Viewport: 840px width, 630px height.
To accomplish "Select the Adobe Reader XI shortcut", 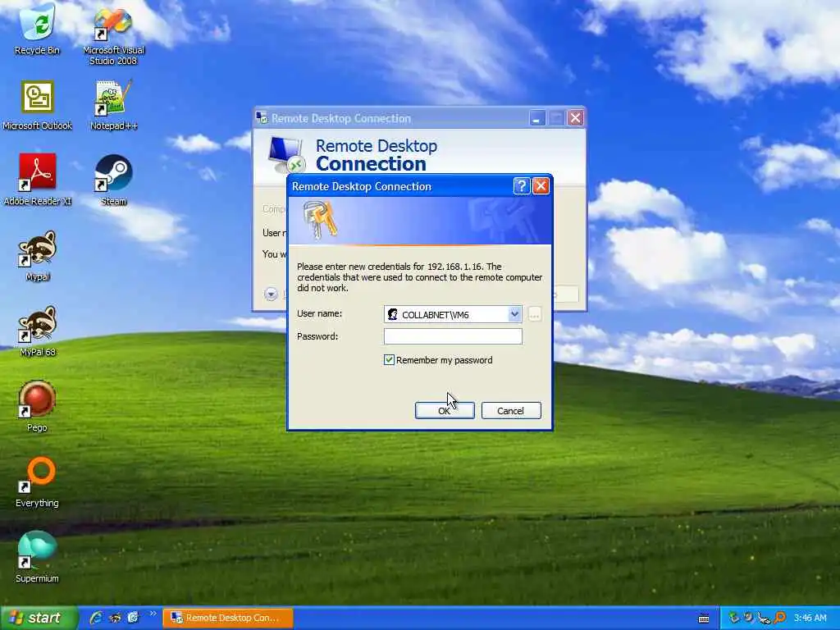I will [37, 180].
